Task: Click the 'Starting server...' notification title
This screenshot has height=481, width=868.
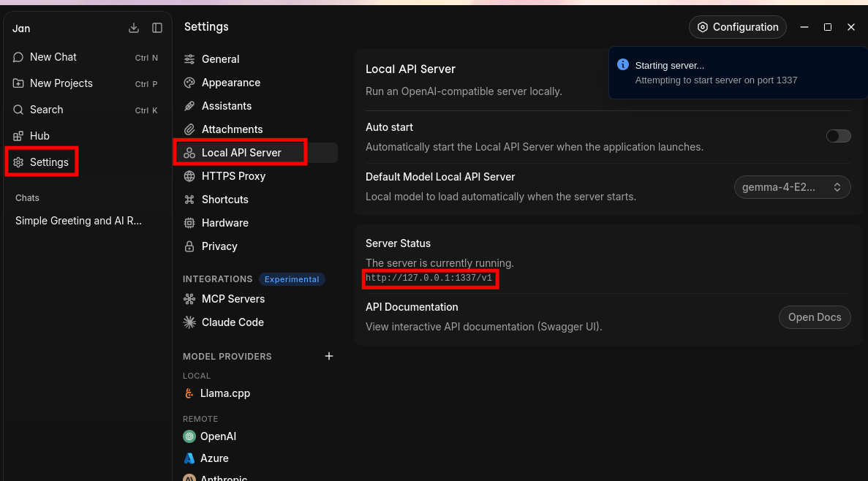Action: click(x=669, y=65)
